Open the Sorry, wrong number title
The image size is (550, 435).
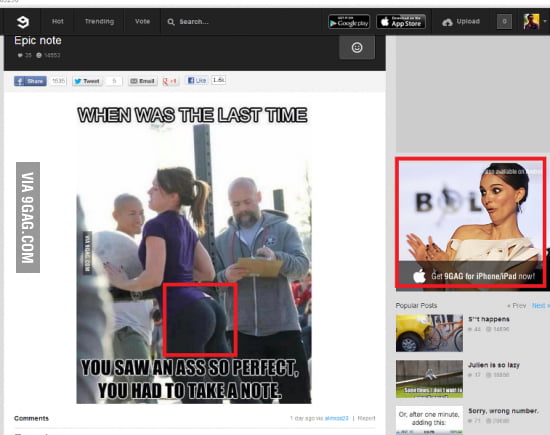click(503, 411)
